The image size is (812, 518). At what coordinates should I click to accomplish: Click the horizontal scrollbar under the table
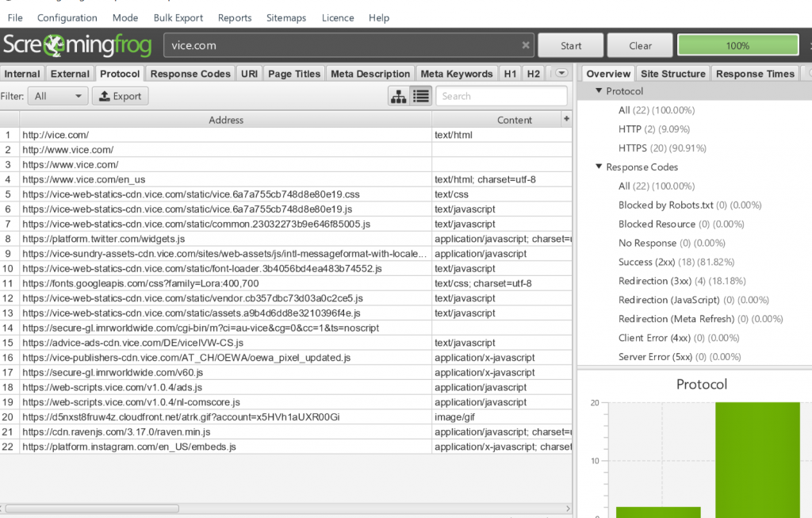(x=92, y=508)
